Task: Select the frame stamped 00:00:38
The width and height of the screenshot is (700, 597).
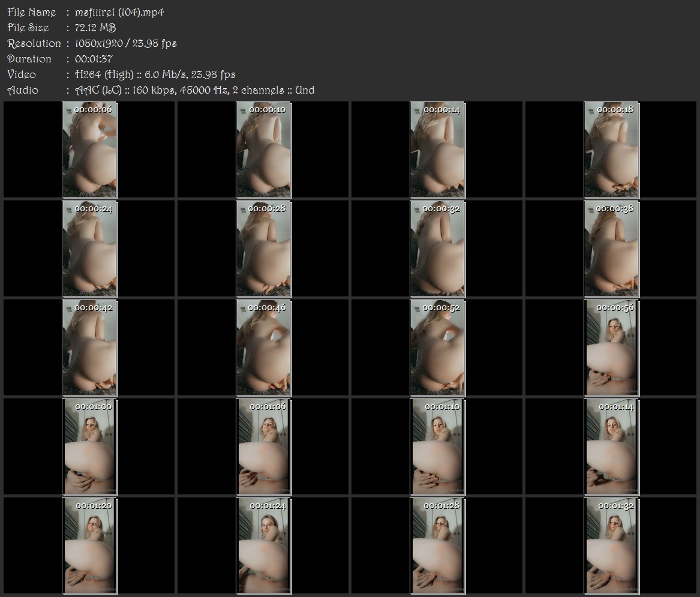Action: [612, 249]
